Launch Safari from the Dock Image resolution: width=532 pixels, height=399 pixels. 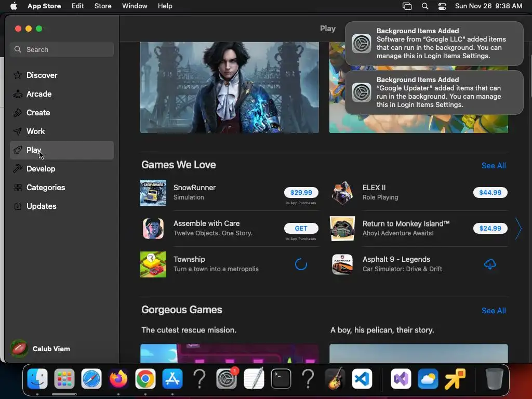[91, 379]
